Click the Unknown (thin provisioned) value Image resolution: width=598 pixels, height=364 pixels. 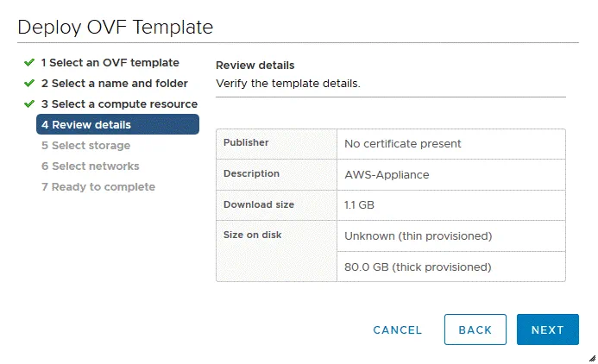tap(418, 235)
